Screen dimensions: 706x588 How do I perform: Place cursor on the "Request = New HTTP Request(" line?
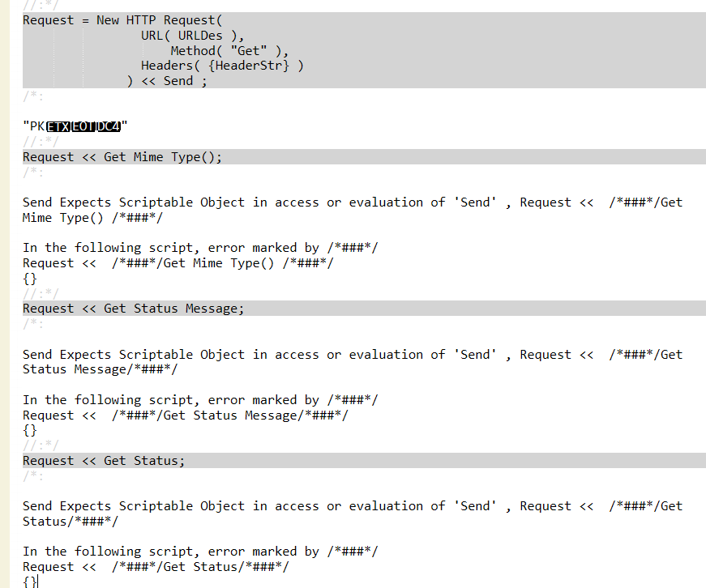coord(122,20)
